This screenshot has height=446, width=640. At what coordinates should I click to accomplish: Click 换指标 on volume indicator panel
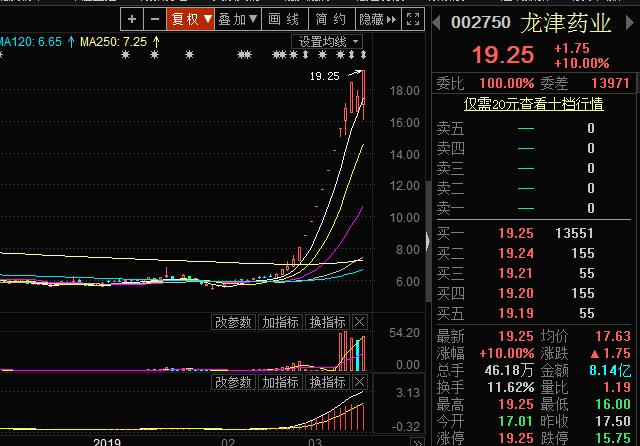[x=328, y=322]
